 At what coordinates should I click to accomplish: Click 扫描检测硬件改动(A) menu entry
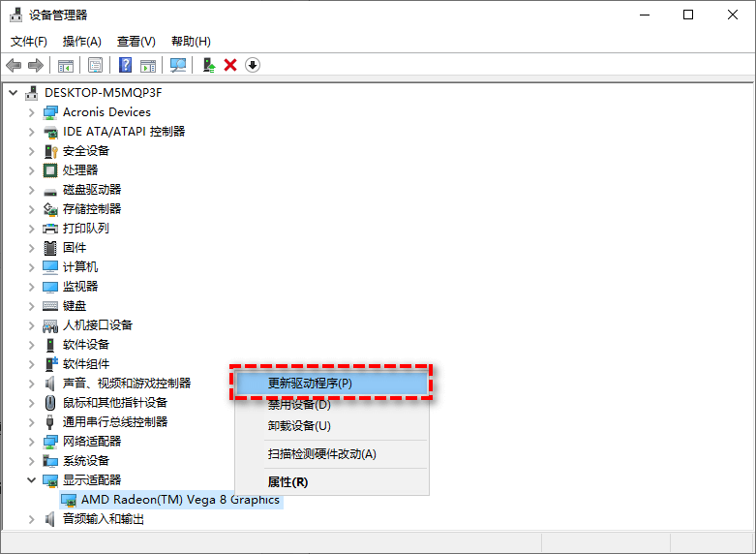(321, 453)
